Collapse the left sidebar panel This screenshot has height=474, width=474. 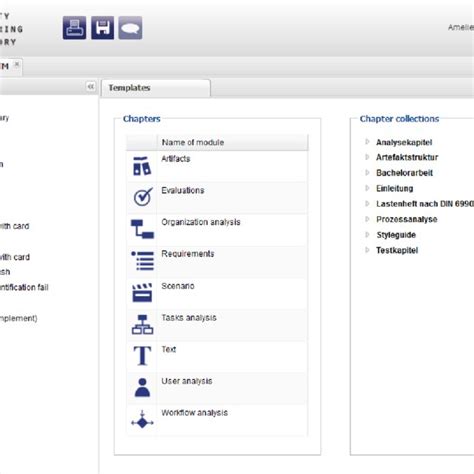coord(90,87)
